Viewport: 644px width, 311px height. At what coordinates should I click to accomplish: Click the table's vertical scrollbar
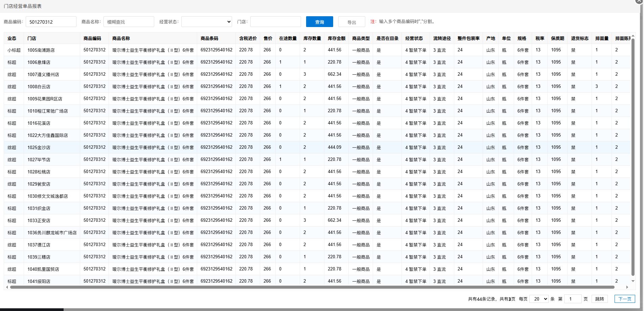point(633,155)
